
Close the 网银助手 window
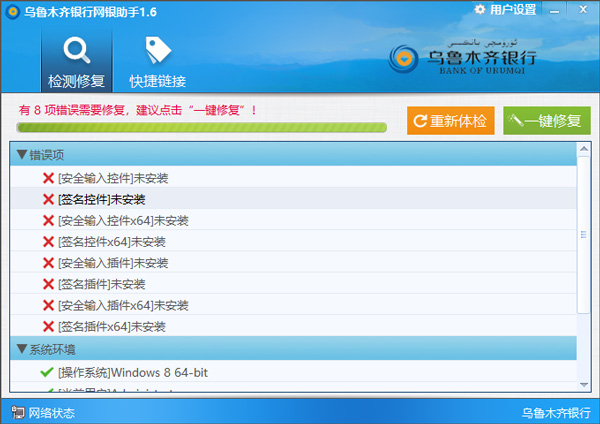click(583, 10)
